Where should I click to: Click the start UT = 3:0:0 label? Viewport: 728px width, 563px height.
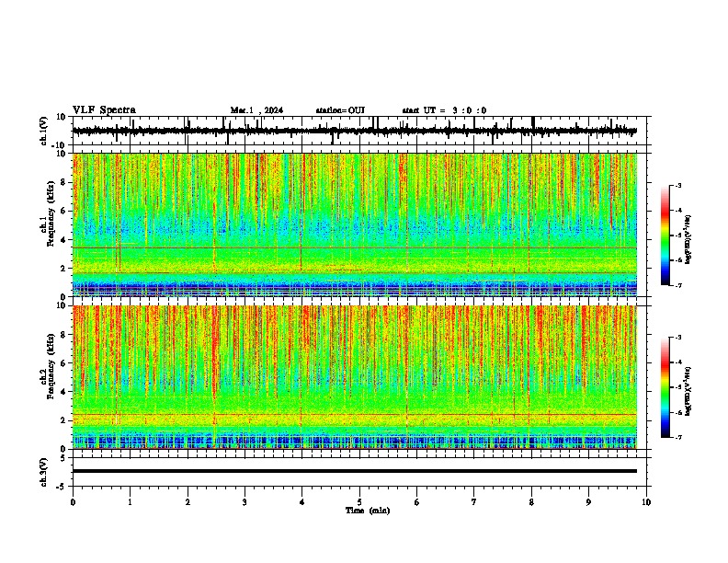click(444, 110)
